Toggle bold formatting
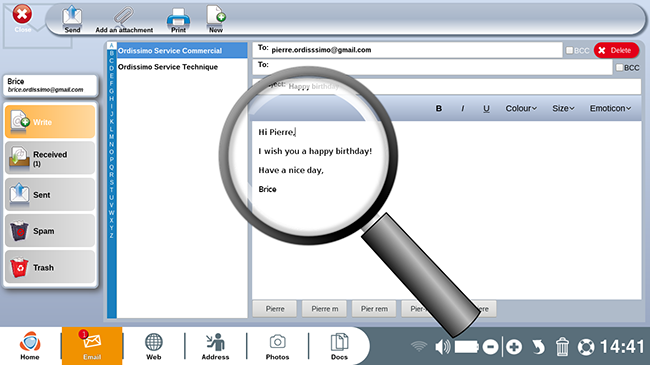 pos(439,108)
